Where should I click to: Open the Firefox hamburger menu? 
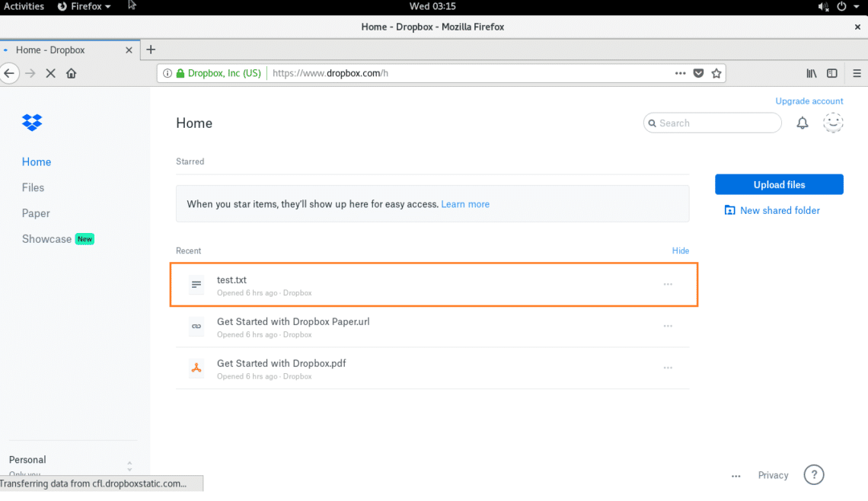[x=857, y=73]
